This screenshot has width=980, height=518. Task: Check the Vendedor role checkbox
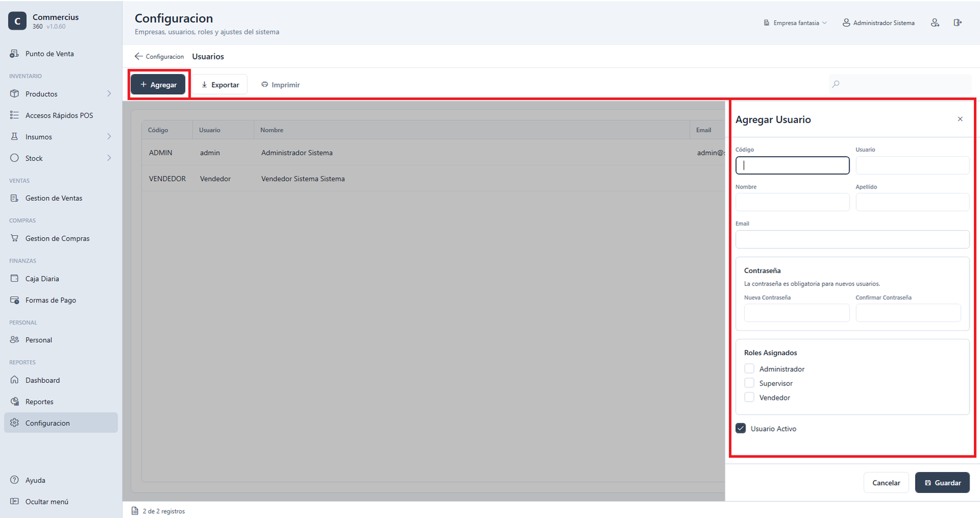[x=749, y=397]
